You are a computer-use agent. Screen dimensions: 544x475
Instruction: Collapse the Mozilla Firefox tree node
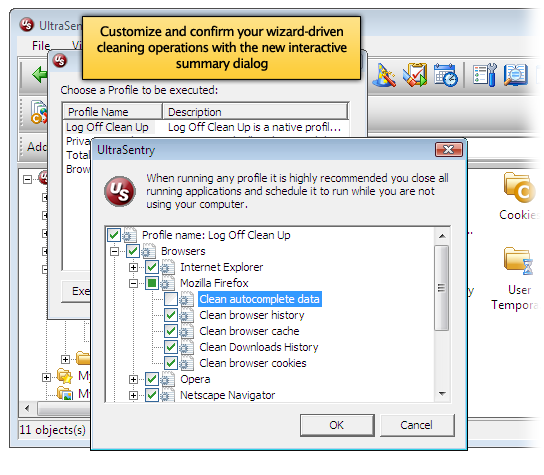click(134, 283)
